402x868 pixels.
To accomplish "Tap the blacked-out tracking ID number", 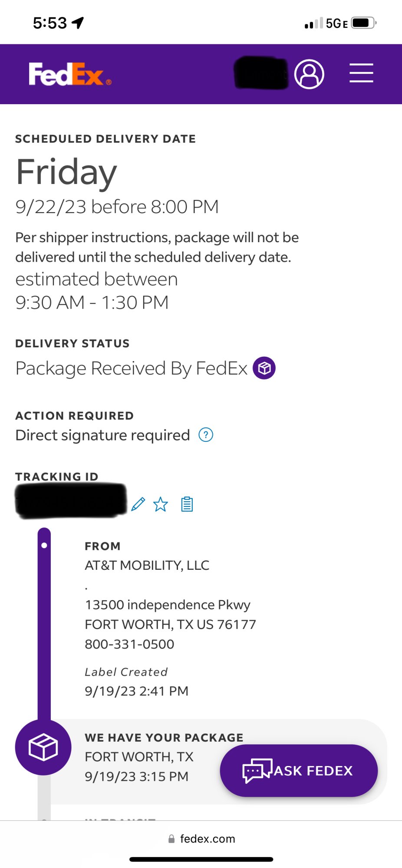I will click(71, 501).
